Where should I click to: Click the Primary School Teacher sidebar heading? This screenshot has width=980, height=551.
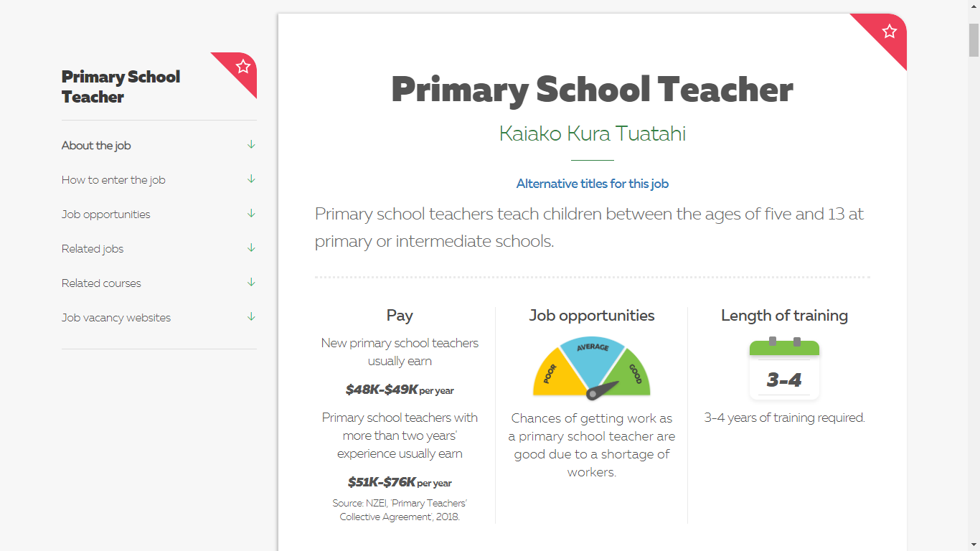pos(121,87)
